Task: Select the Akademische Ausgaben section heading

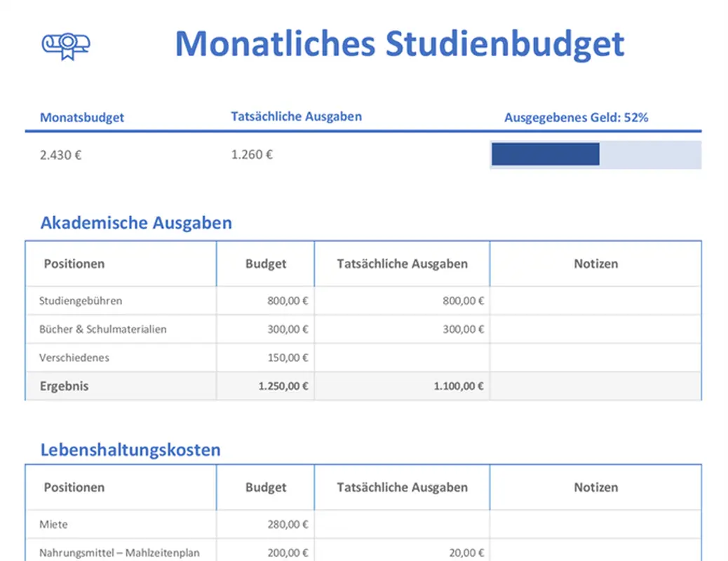Action: tap(136, 222)
